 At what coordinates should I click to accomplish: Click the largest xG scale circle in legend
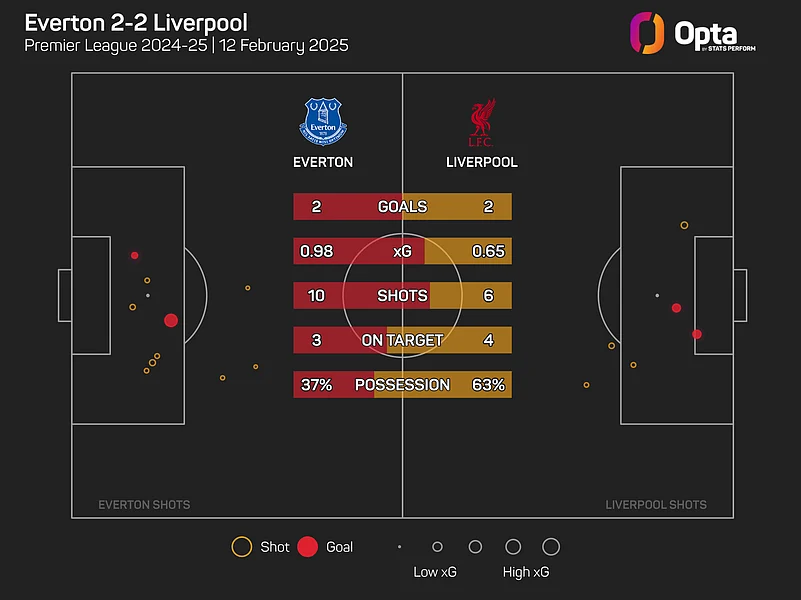tap(551, 547)
